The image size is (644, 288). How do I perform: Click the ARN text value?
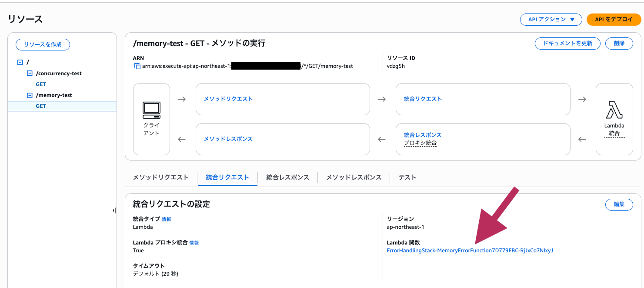247,66
